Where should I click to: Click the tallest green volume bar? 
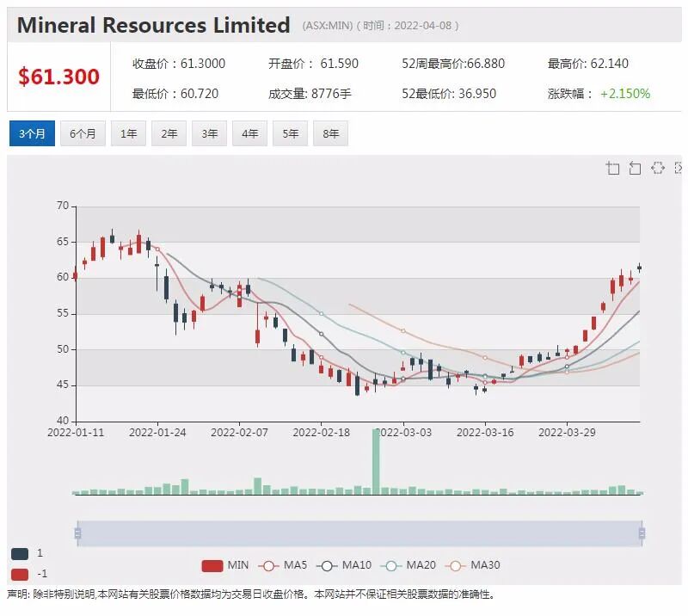click(x=376, y=461)
